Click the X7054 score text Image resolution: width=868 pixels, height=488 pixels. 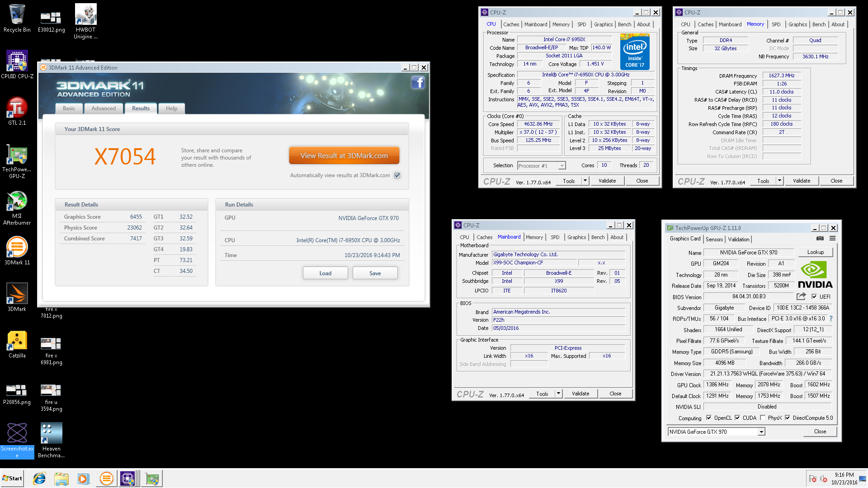(x=125, y=157)
